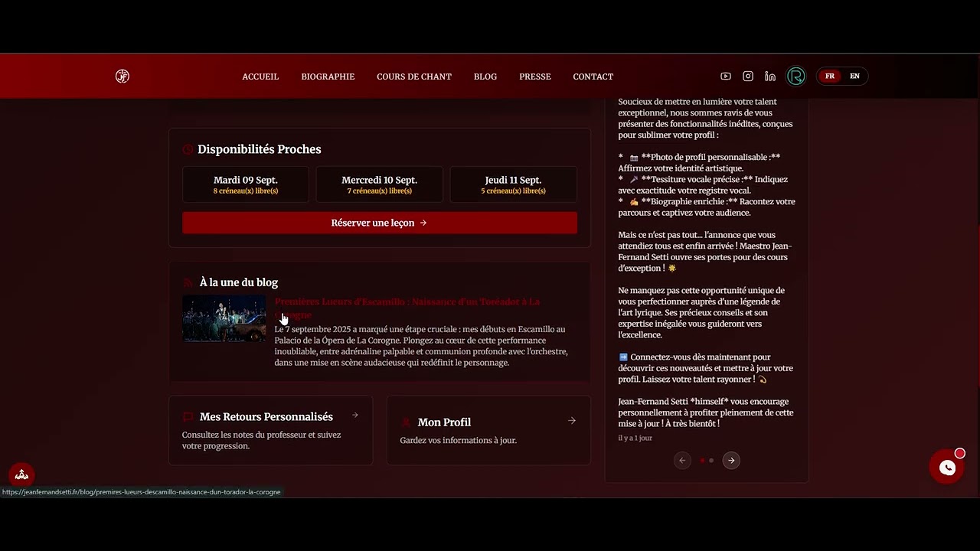The height and width of the screenshot is (551, 980).
Task: Click the 'Photo de profil personnalisable' bullet line
Action: pos(700,162)
